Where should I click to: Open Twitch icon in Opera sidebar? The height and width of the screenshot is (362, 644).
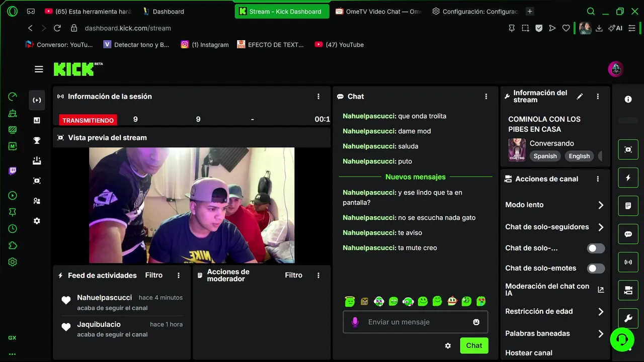(x=13, y=171)
